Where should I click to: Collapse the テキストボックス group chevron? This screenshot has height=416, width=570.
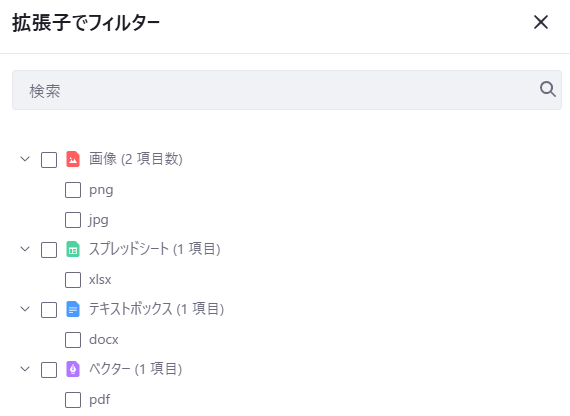25,309
